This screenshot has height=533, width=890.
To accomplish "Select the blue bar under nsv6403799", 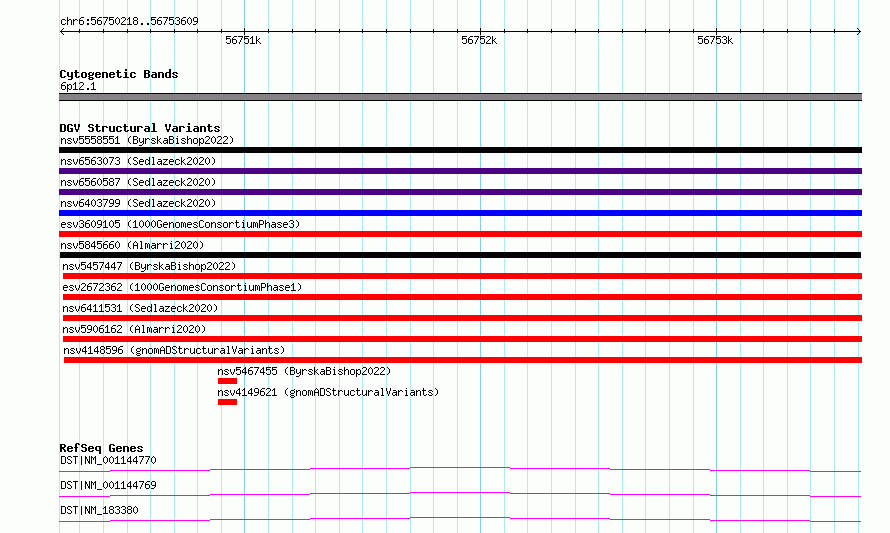I will (x=460, y=213).
